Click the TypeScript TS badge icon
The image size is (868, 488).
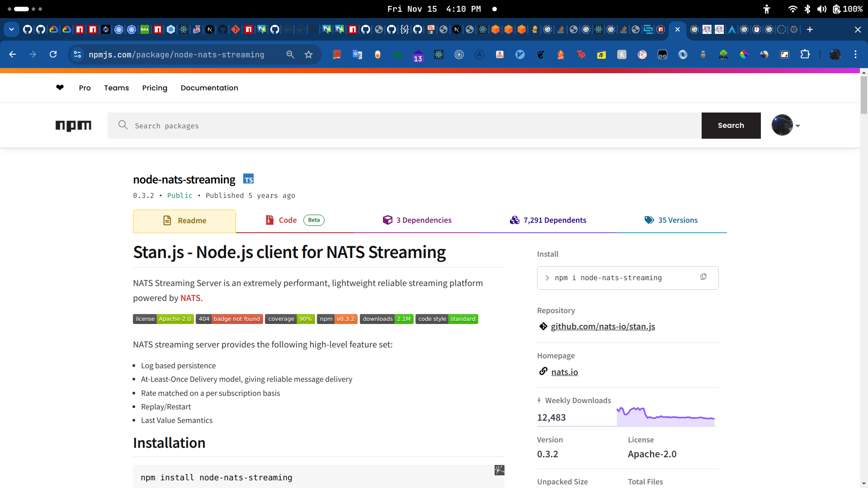coord(249,179)
